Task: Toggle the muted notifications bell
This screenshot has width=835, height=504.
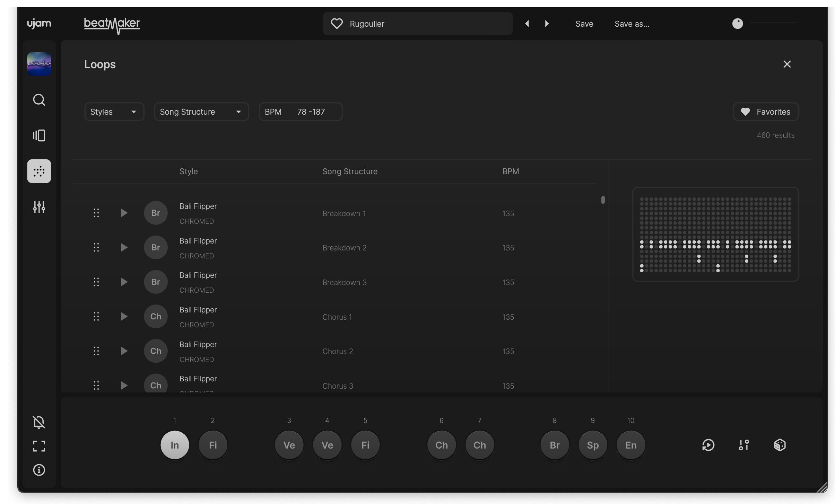Action: [39, 422]
